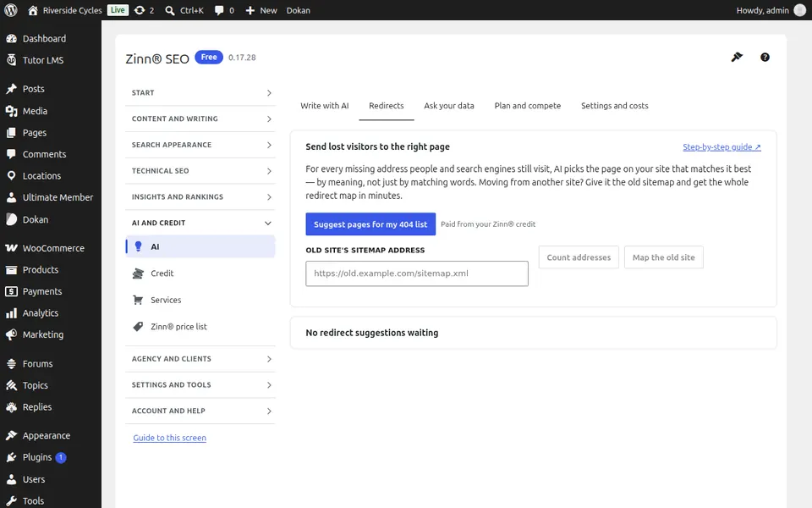Go to the Plan and compete tab
The width and height of the screenshot is (812, 508).
(528, 106)
